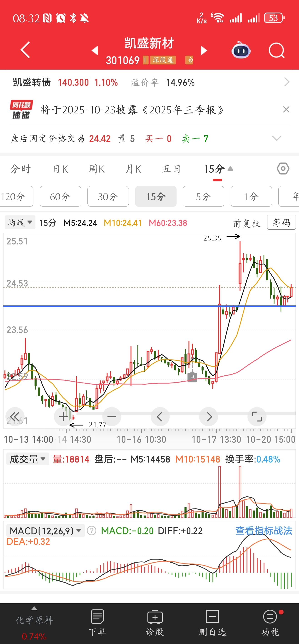299x644 pixels.
Task: Switch to the 日K tab
Action: (x=60, y=169)
